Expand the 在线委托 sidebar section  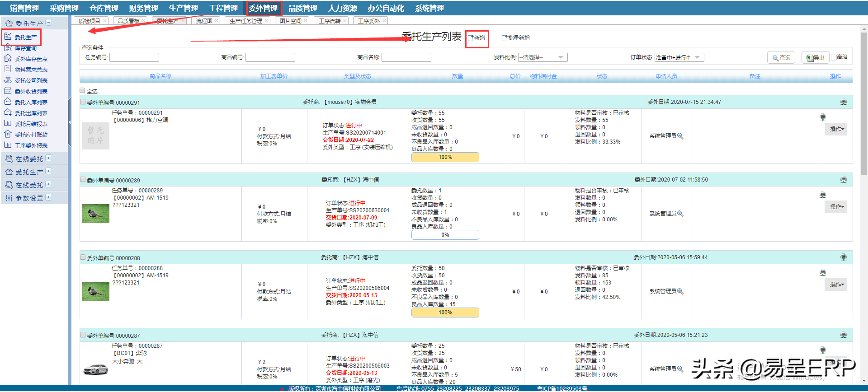(x=49, y=159)
